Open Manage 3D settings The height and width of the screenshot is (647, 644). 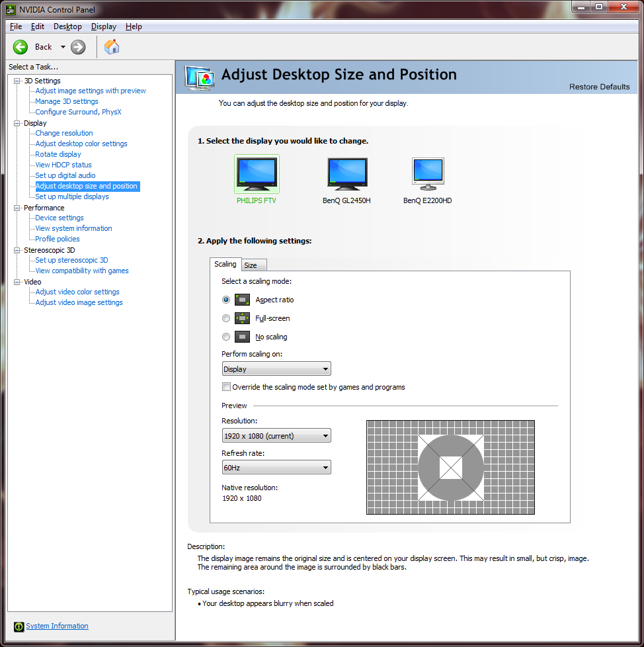(x=67, y=101)
